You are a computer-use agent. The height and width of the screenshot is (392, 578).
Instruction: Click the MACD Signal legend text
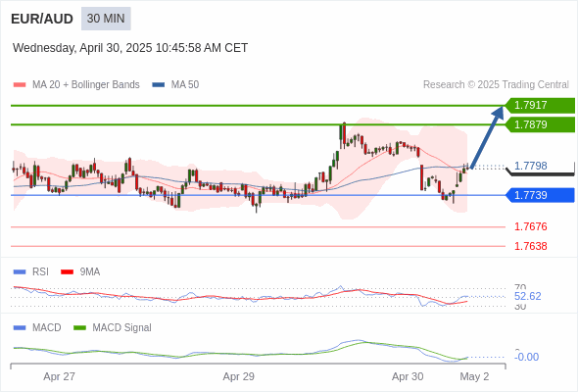(x=121, y=327)
